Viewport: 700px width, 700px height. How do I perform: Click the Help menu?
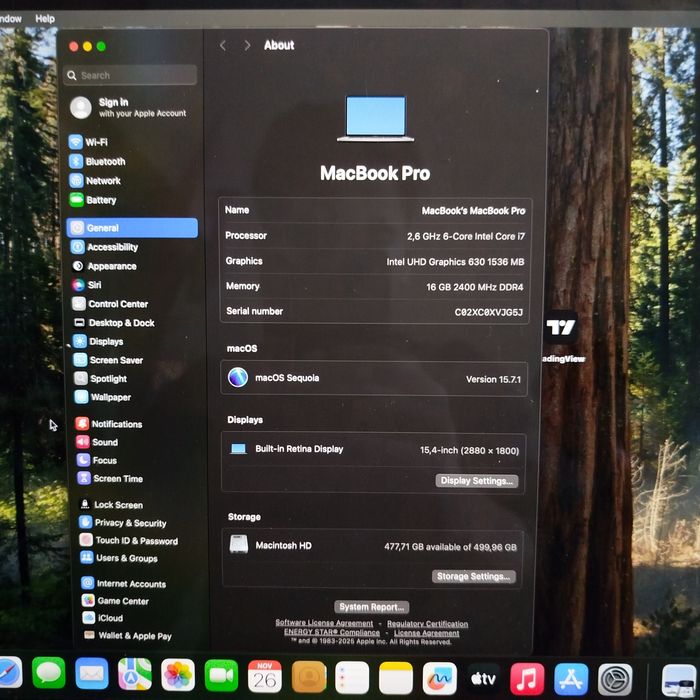pyautogui.click(x=45, y=19)
